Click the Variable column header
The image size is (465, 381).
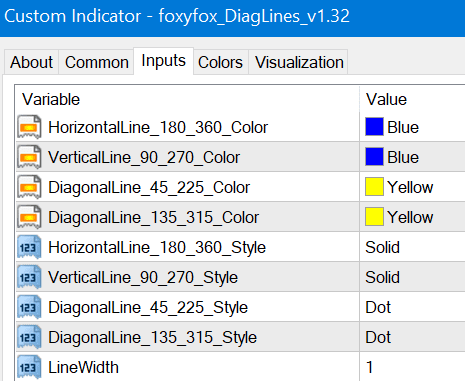187,99
